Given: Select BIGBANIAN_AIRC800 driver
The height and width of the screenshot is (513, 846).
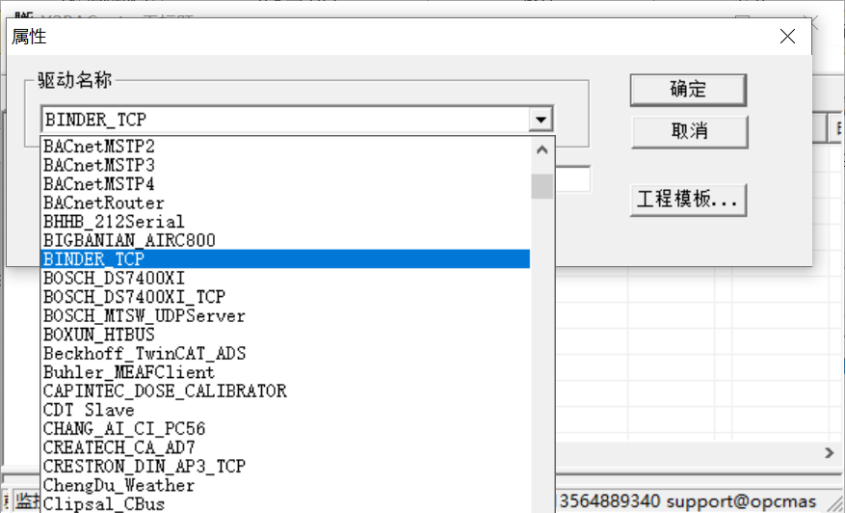Looking at the screenshot, I should point(285,240).
